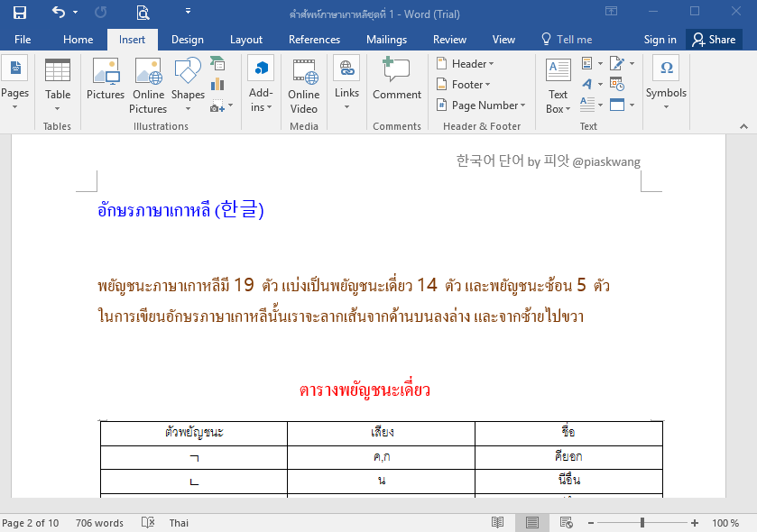Undo the last action

[x=59, y=12]
